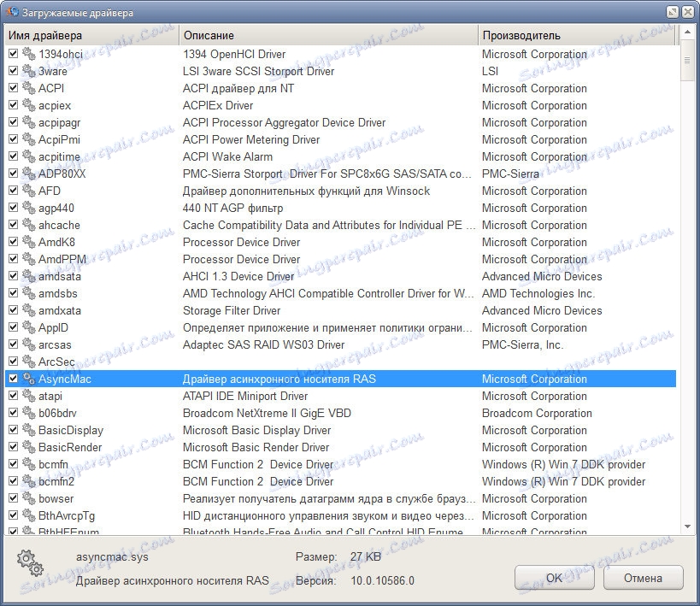
Task: Click 'Microsoft Basic Display Driver' description
Action: 256,430
